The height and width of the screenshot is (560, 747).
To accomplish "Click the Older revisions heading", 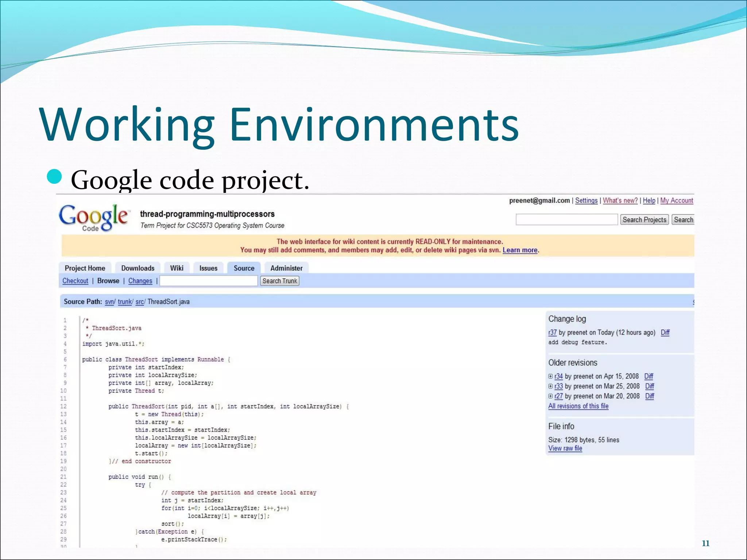I will (573, 363).
